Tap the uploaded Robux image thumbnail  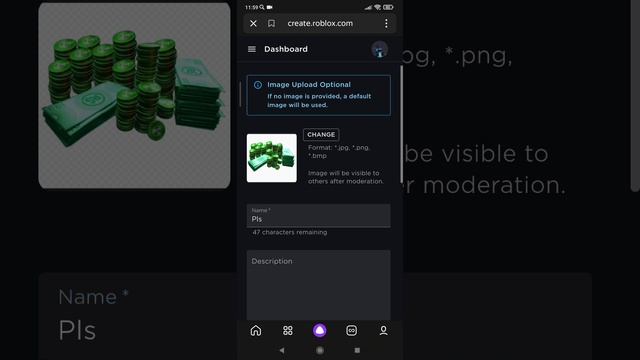(x=271, y=158)
